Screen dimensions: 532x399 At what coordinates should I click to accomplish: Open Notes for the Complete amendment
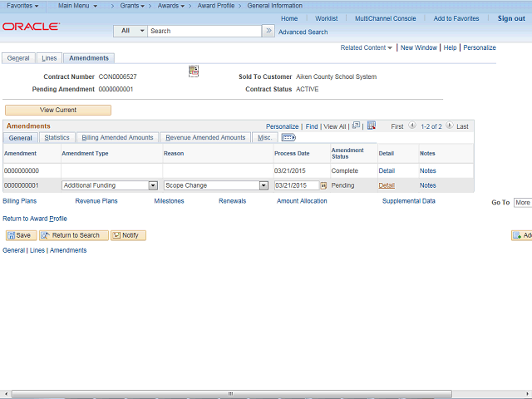[427, 170]
